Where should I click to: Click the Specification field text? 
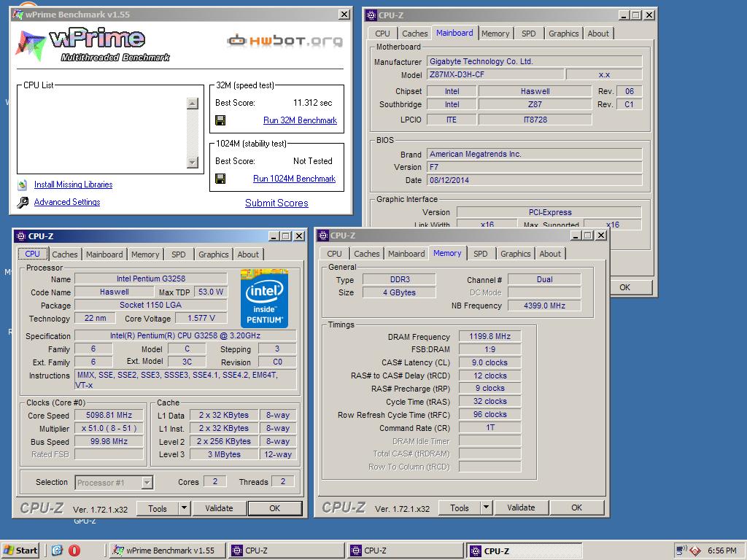point(185,335)
